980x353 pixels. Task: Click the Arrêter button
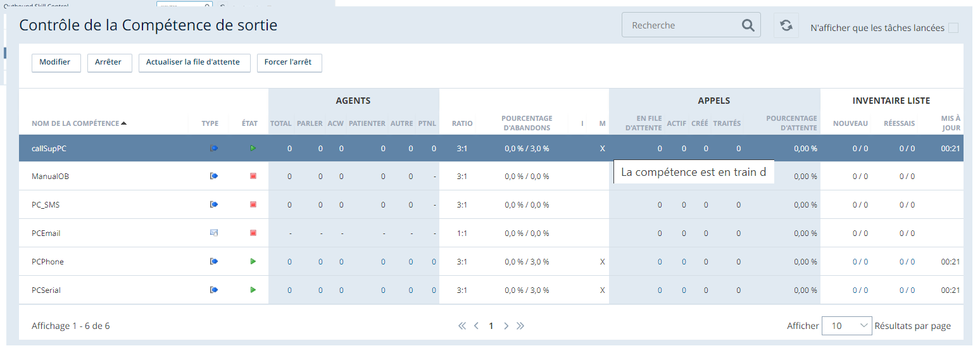[x=109, y=63]
